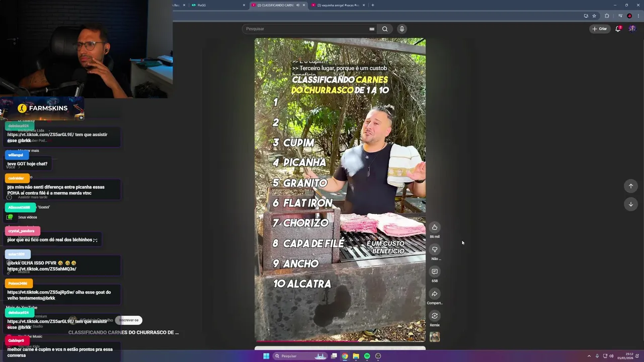Screen dimensions: 644x362
Task: Click the Chrome profile avatar
Action: click(x=629, y=16)
